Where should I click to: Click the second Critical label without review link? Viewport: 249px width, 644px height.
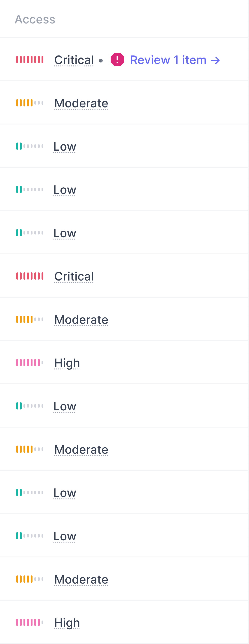(74, 276)
